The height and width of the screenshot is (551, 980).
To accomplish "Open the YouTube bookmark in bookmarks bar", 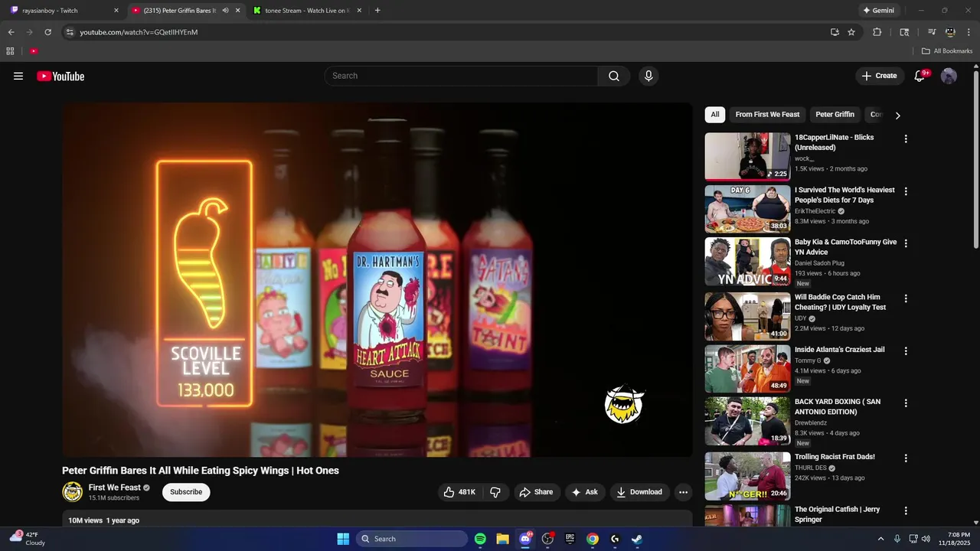I will pyautogui.click(x=34, y=51).
